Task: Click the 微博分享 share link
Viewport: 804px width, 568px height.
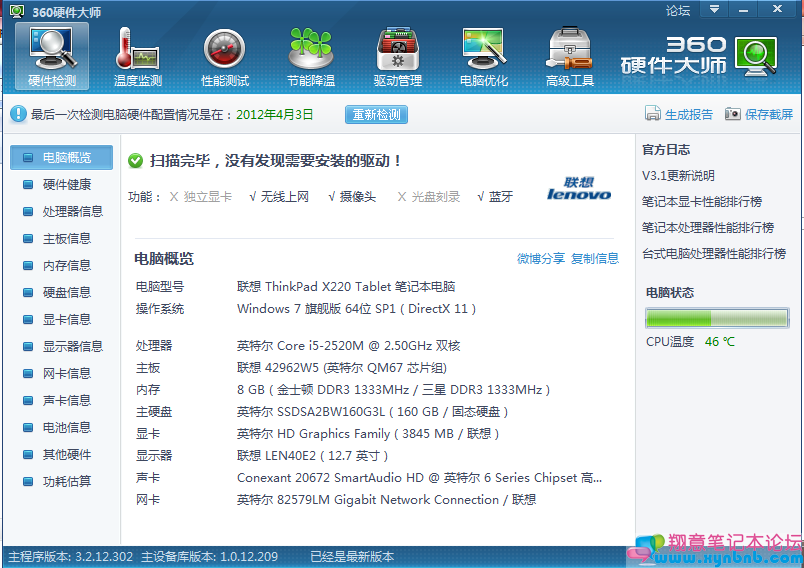Action: tap(541, 258)
